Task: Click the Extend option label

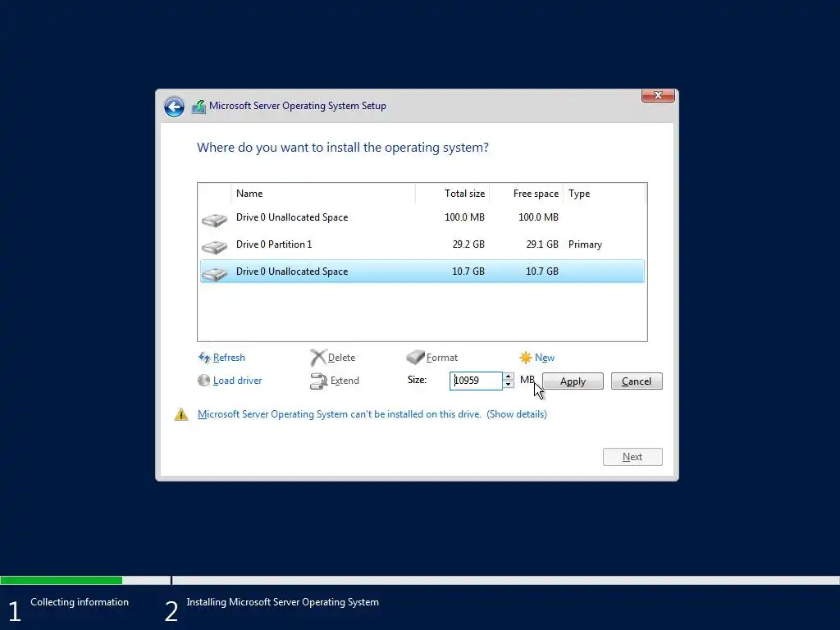Action: pyautogui.click(x=345, y=381)
